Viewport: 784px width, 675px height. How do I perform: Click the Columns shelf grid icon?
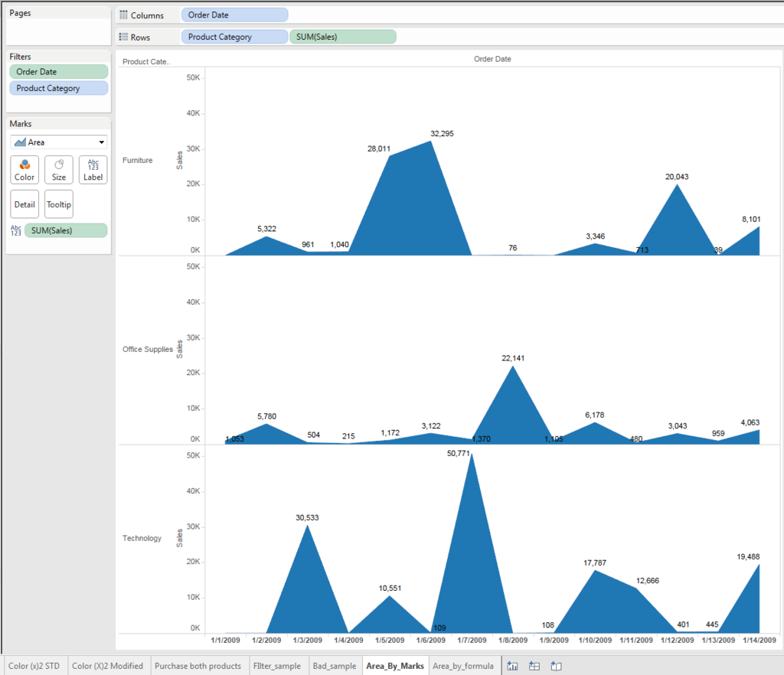123,15
